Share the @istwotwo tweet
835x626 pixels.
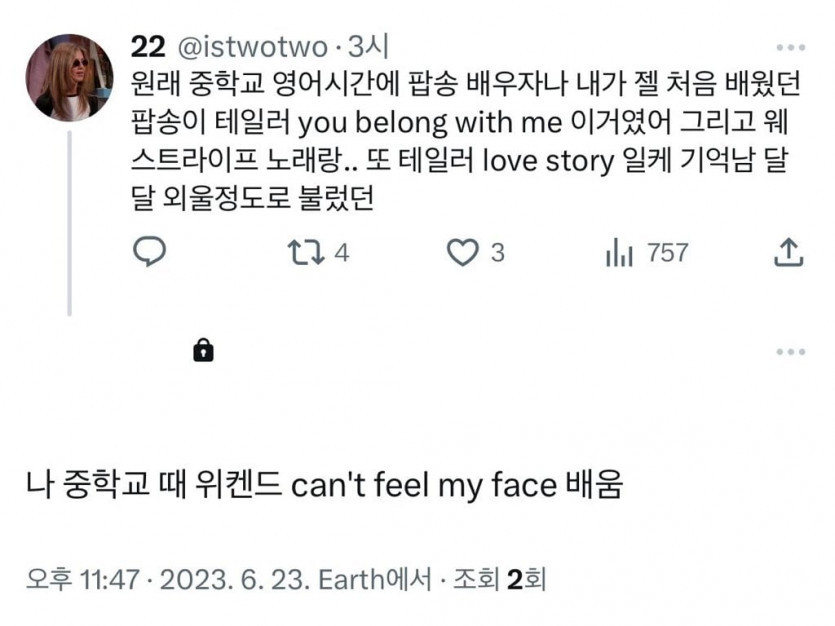click(x=789, y=253)
